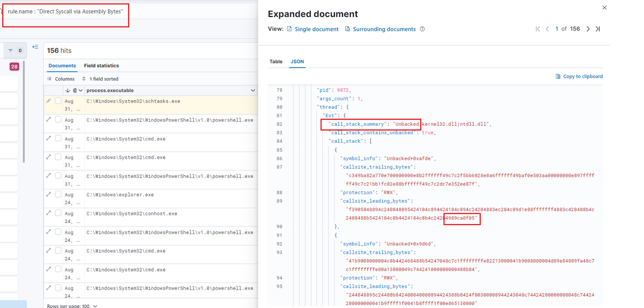644x308 pixels.
Task: Collapse the field sidebar with the arrow icon
Action: coord(35,47)
